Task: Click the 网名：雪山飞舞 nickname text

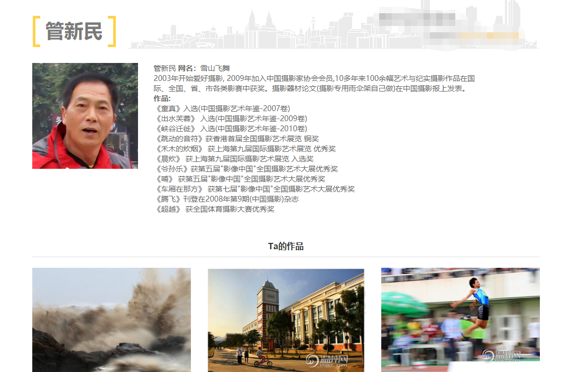Action: point(204,68)
